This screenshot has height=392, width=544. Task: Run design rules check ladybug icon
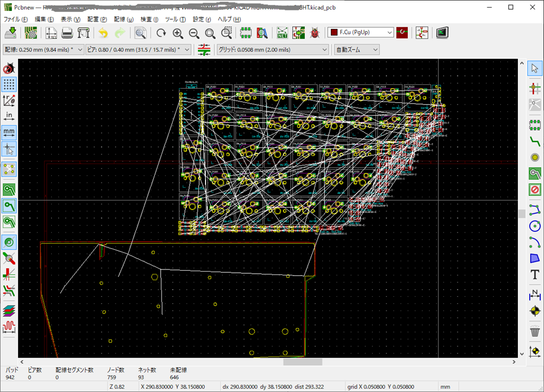point(316,33)
